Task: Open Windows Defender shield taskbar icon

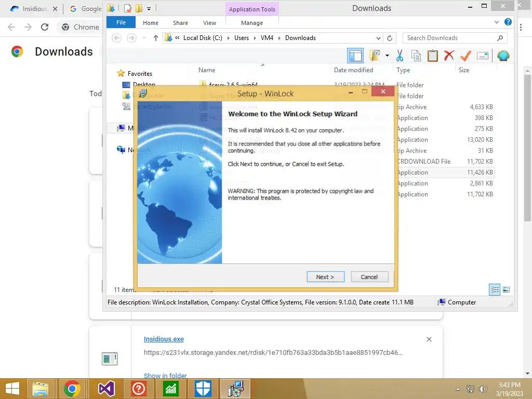Action: click(203, 389)
